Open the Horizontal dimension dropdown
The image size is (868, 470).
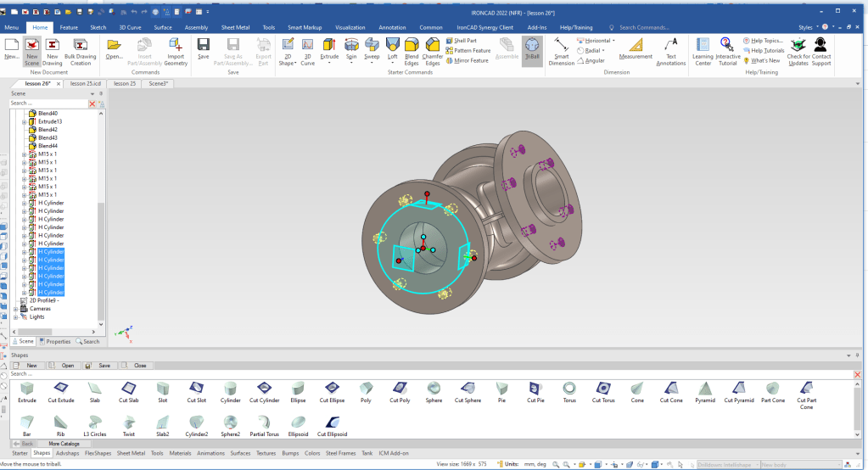pyautogui.click(x=613, y=41)
